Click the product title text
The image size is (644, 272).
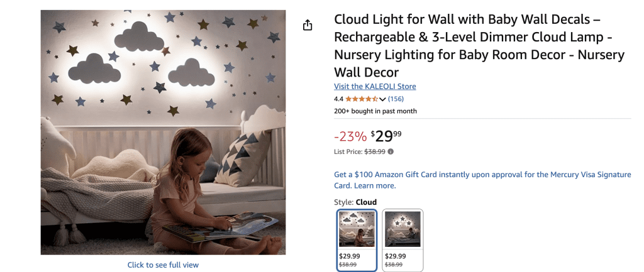pos(479,45)
